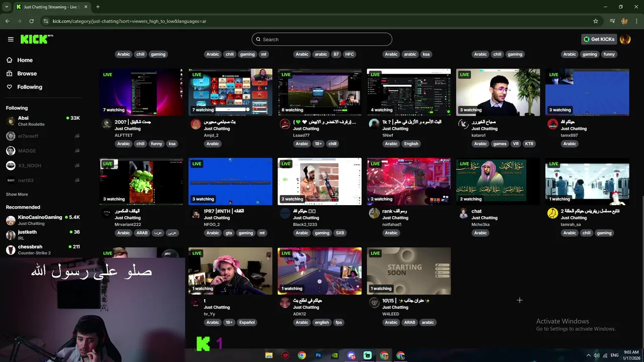Open tamx897 stream thumbnail
Viewport: 644px width, 362px height.
click(587, 92)
